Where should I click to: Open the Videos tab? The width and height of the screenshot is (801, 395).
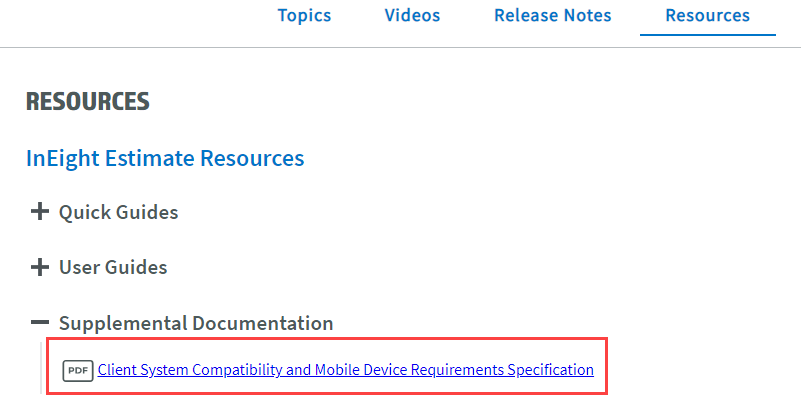412,15
